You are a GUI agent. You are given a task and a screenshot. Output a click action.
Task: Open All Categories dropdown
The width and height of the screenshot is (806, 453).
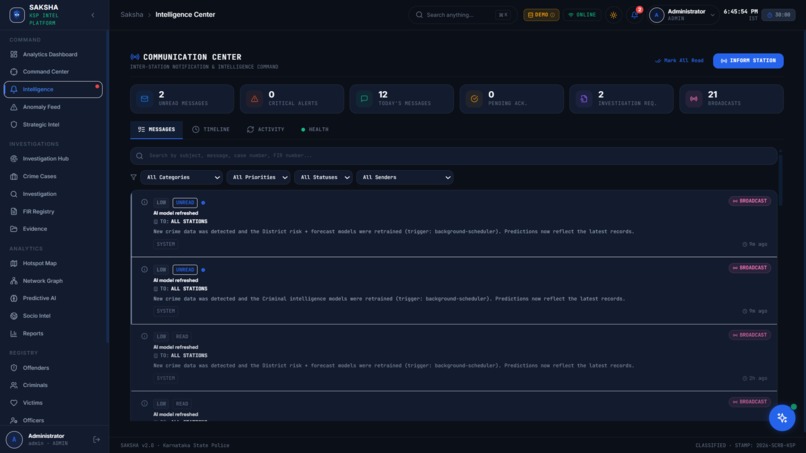[181, 177]
